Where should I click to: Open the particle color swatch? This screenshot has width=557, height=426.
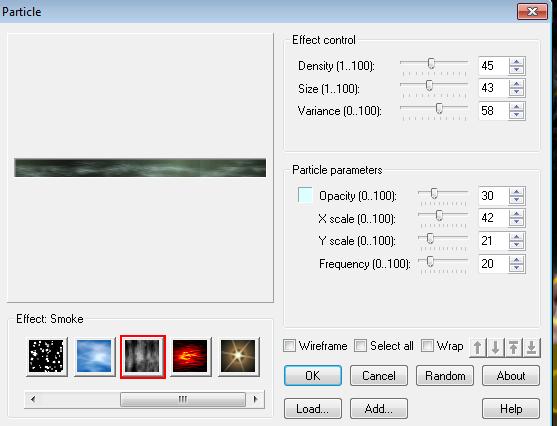click(305, 195)
